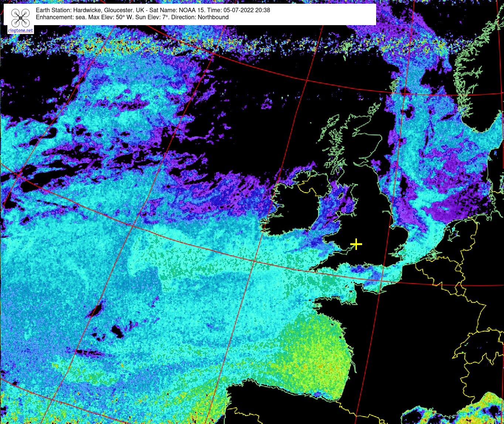
Task: Click the mid-Atlantic grid intersection west of Ireland
Action: [131, 224]
